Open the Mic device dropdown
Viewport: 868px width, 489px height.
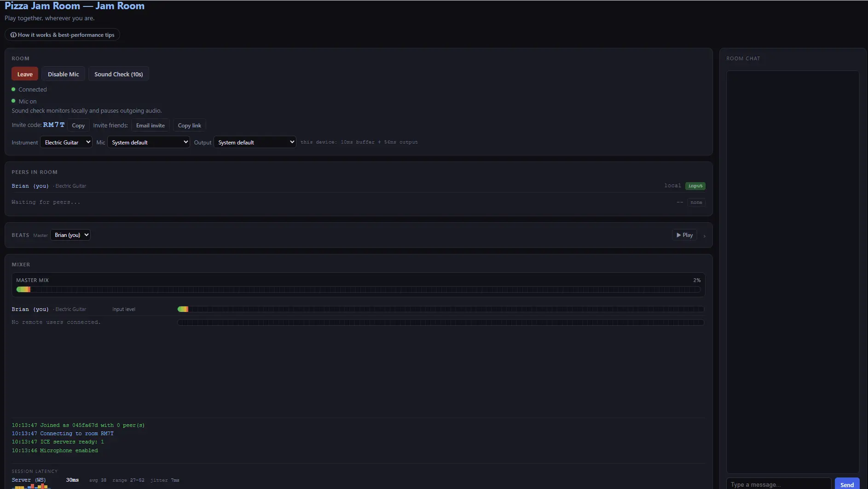149,142
